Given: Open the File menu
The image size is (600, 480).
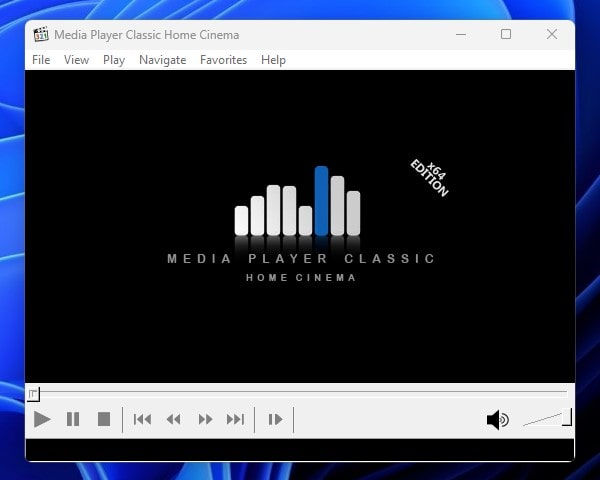Looking at the screenshot, I should (x=41, y=60).
